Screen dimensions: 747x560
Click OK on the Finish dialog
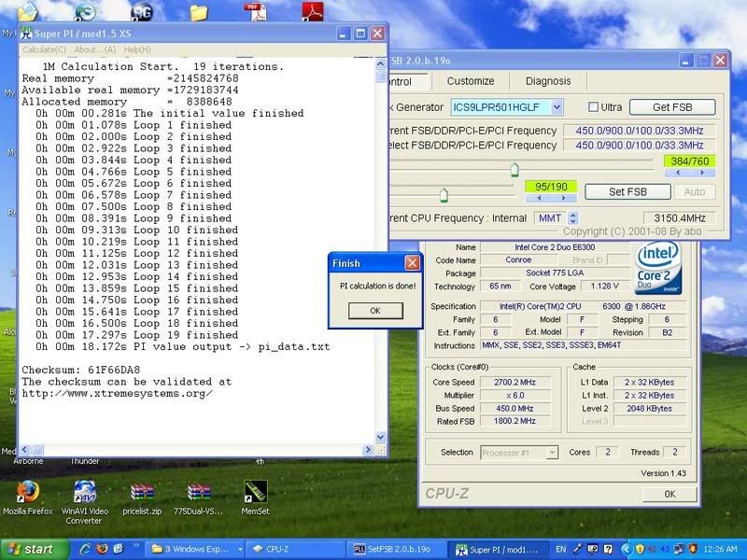373,311
